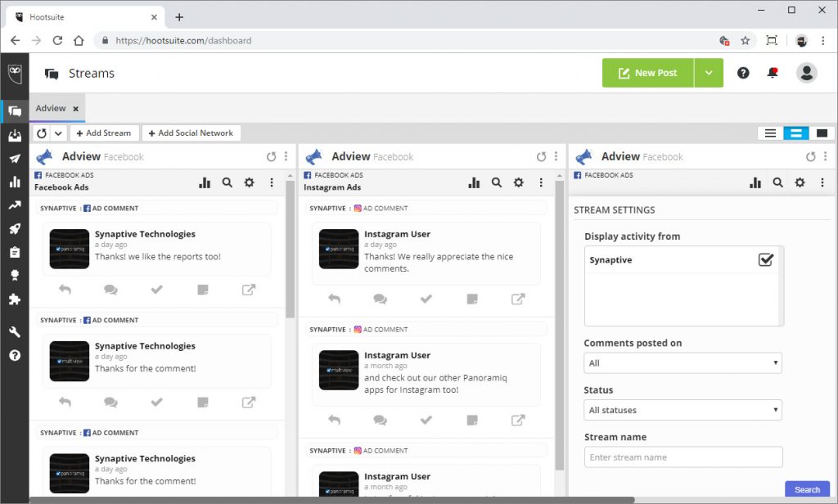Close the Adview board tab
Screen dimensions: 838x504
76,109
